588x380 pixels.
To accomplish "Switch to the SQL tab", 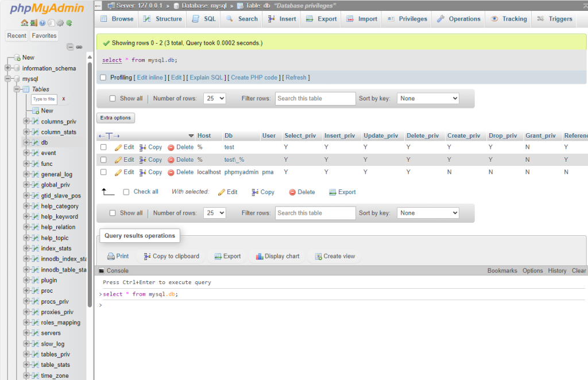I will [203, 18].
